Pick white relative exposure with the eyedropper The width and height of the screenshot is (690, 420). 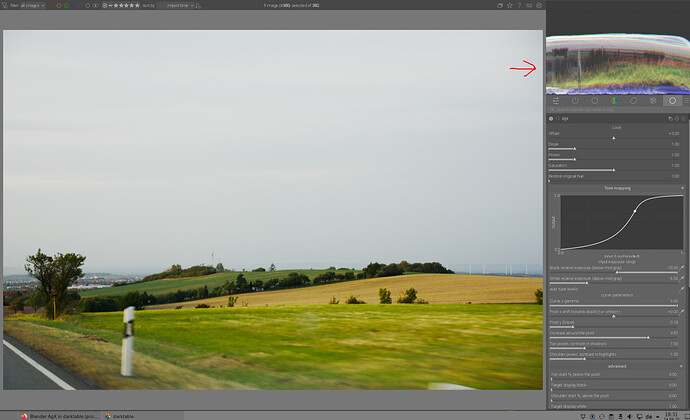[682, 279]
